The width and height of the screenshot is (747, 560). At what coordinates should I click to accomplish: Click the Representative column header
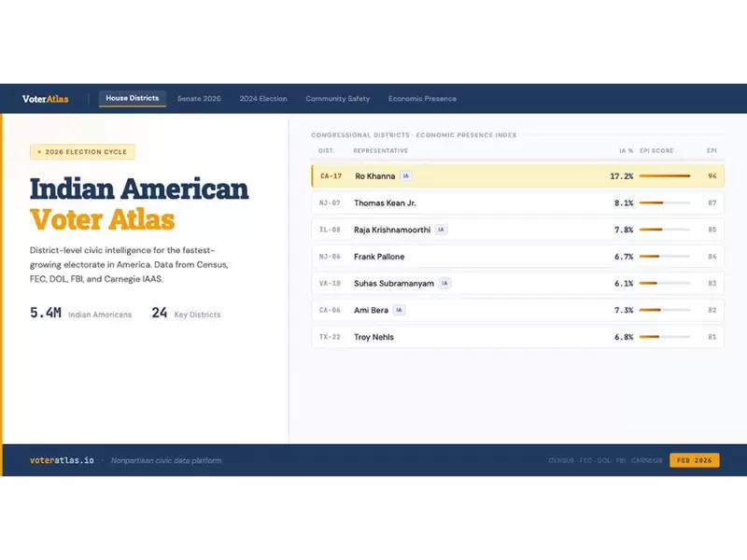(x=380, y=150)
